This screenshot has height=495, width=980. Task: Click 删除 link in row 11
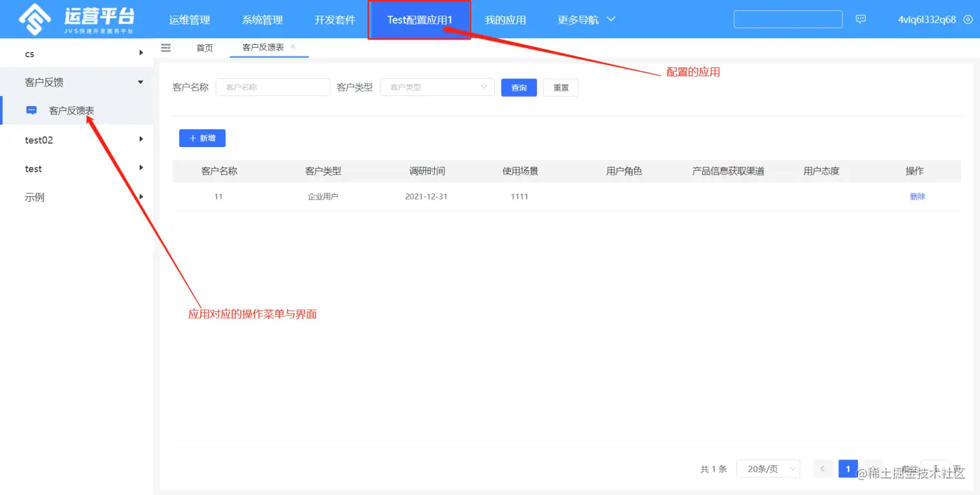pos(917,196)
